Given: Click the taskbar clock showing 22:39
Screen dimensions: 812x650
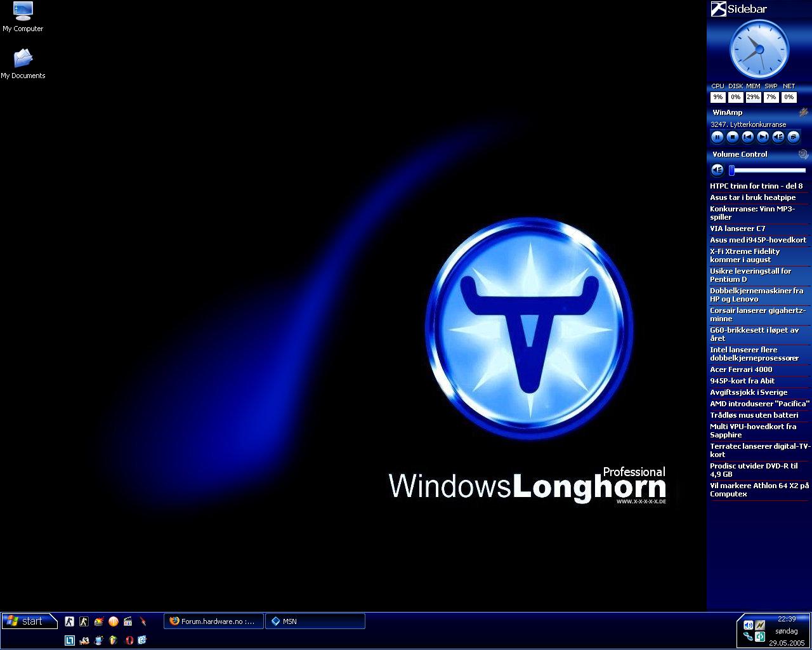Looking at the screenshot, I should pos(787,619).
